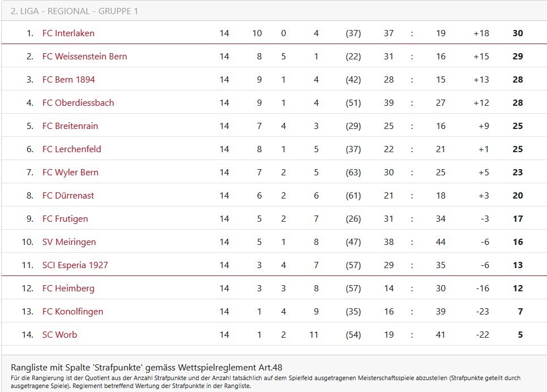Click FC Lerchenfeld team name
The image size is (547, 392).
(x=71, y=149)
